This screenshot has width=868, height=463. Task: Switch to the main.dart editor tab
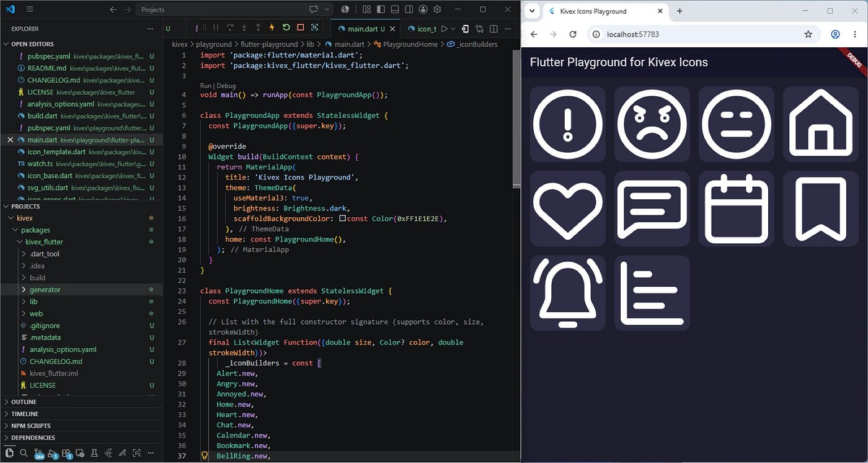coord(366,29)
